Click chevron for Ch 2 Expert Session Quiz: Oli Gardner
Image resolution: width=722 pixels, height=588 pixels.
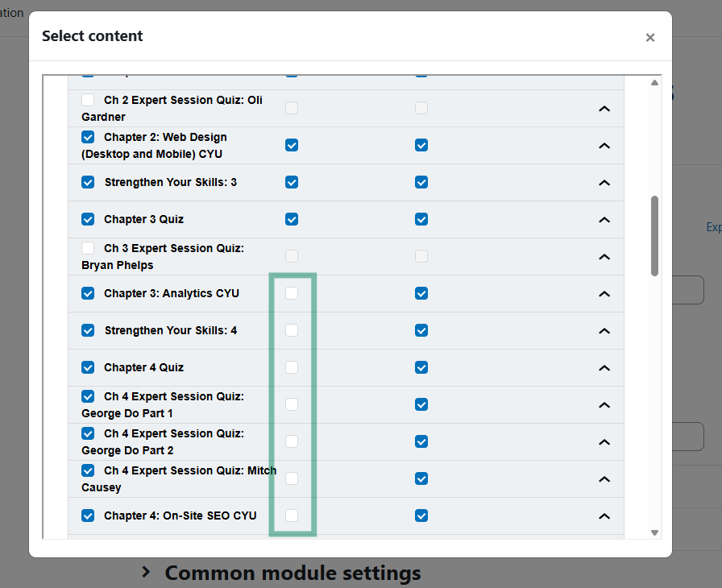click(604, 109)
